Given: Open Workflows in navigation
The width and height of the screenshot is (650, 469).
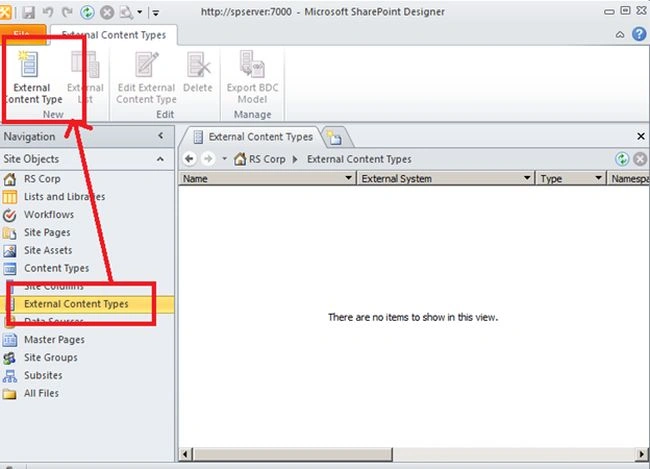Looking at the screenshot, I should 49,214.
